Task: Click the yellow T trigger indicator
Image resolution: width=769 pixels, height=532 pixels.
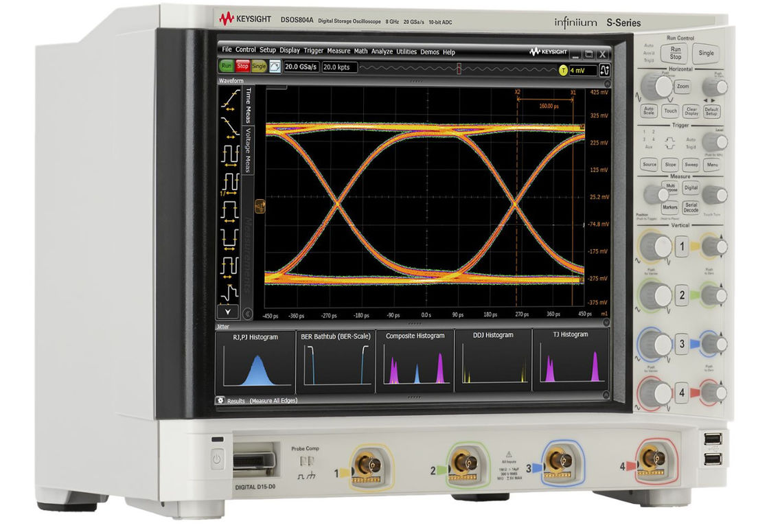Action: coord(563,71)
